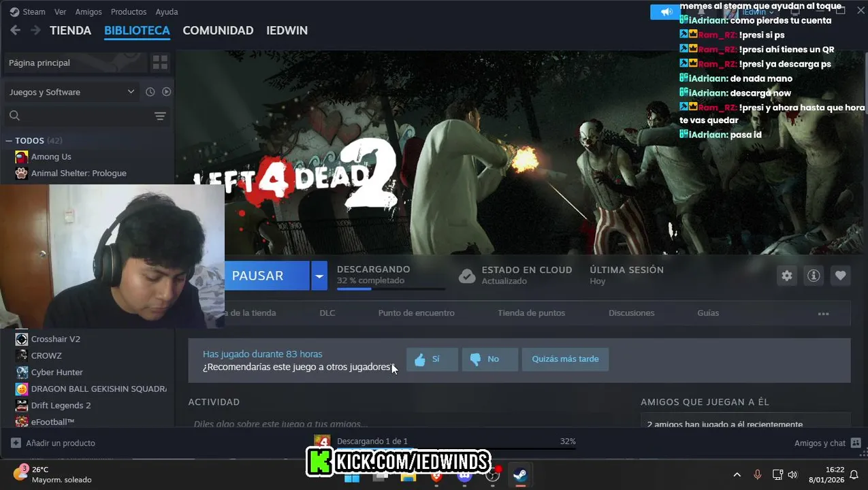Click the download progress bar under DESCARGANDO
Screen dimensions: 868x490
point(391,289)
